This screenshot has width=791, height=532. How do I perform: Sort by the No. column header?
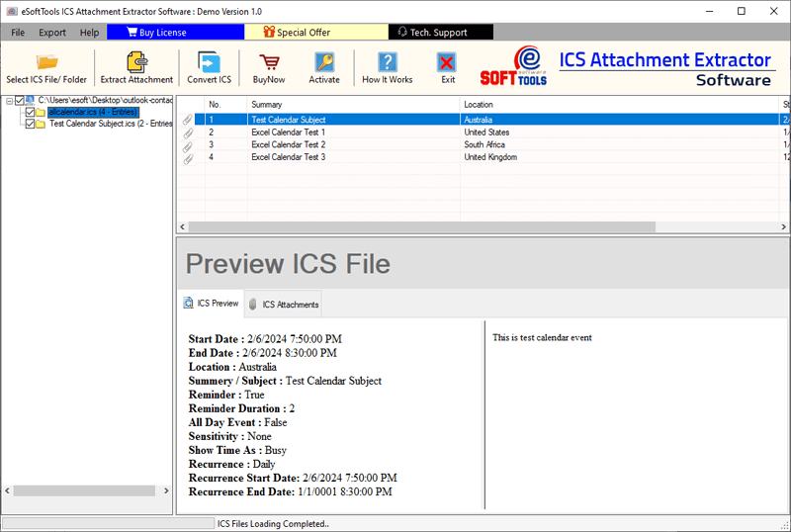click(226, 105)
